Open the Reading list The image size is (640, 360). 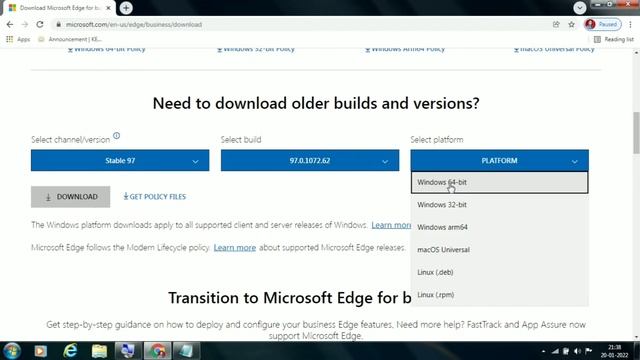tap(614, 39)
